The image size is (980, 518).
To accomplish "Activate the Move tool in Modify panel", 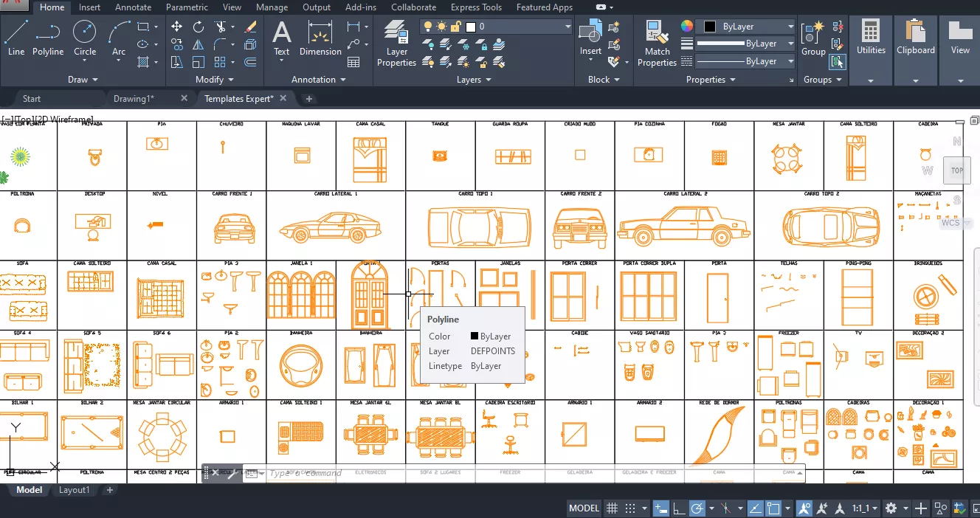I will (x=177, y=27).
